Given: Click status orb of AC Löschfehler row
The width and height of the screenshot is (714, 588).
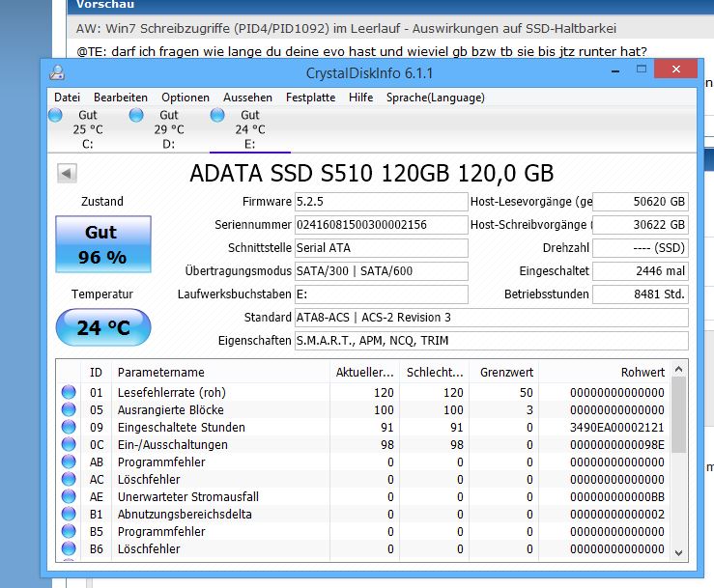Looking at the screenshot, I should pyautogui.click(x=69, y=479).
